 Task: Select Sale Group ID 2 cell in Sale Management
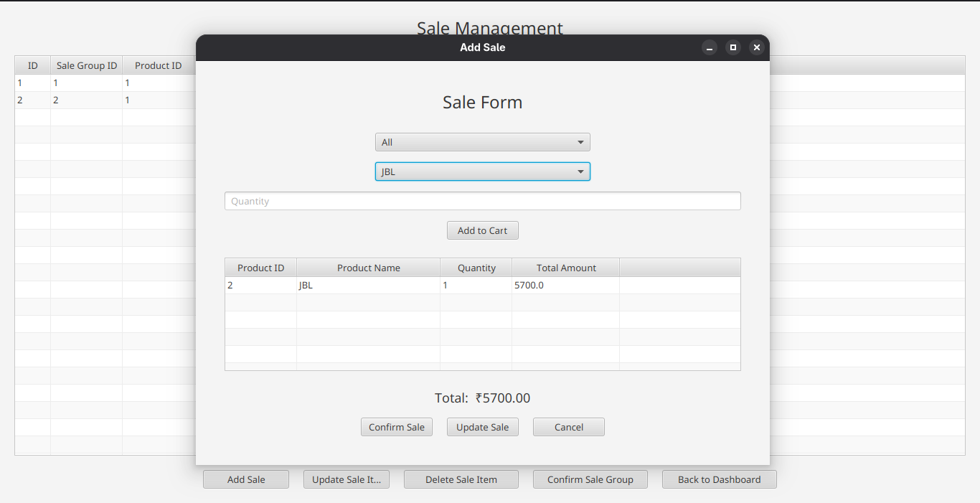pos(87,100)
